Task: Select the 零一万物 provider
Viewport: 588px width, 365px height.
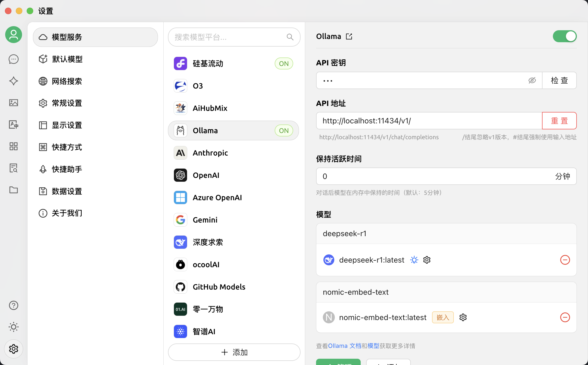Action: point(234,309)
